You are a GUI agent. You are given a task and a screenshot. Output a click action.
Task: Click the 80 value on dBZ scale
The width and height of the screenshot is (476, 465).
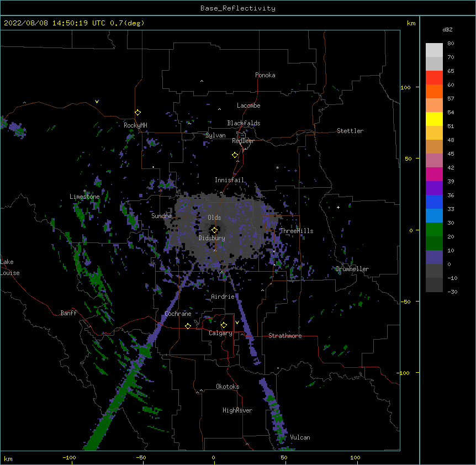point(451,44)
